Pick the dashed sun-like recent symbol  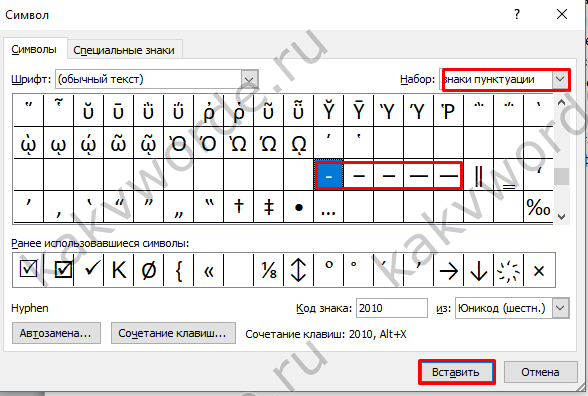(x=508, y=270)
